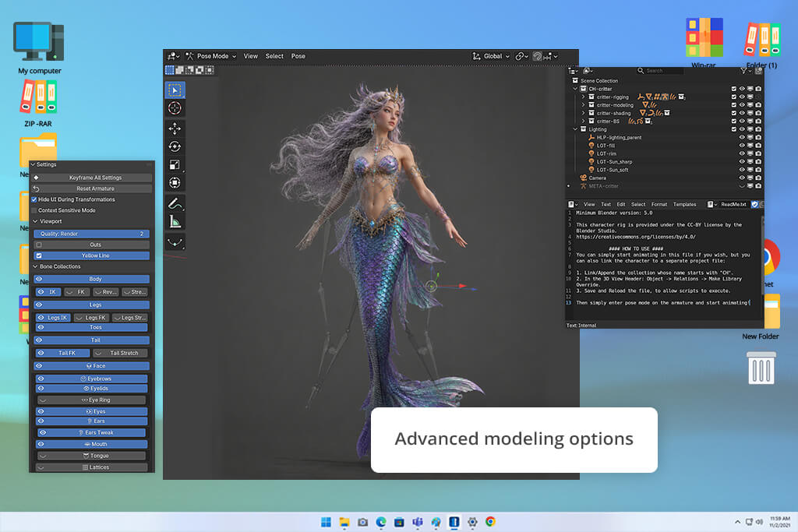Viewport: 798px width, 532px height.
Task: Select the Move tool
Action: (175, 129)
